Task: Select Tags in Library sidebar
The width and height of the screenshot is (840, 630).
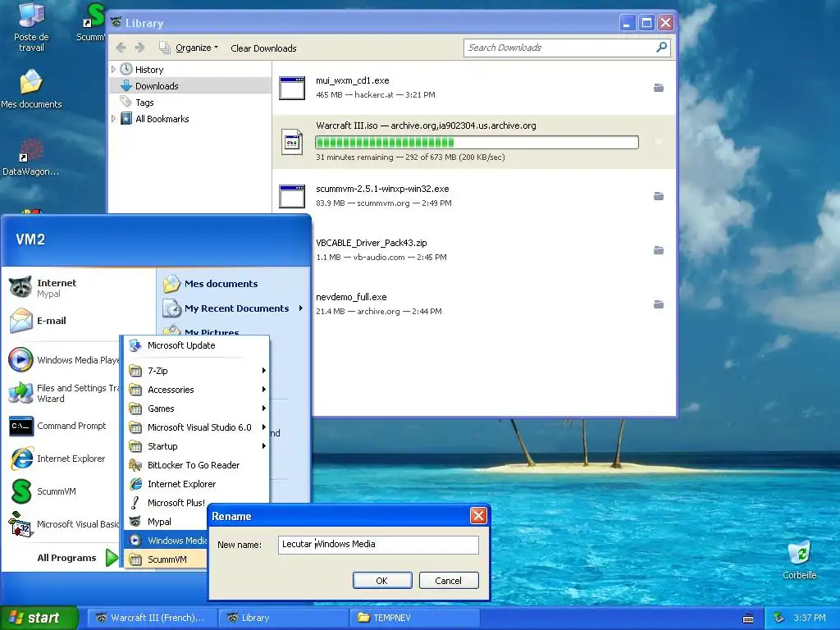Action: [x=190, y=103]
